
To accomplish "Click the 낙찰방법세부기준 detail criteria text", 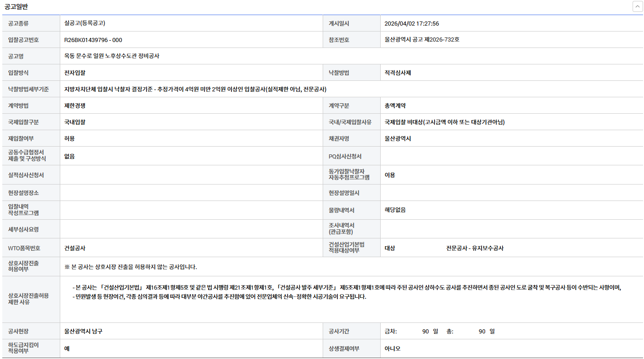I will pyautogui.click(x=195, y=89).
